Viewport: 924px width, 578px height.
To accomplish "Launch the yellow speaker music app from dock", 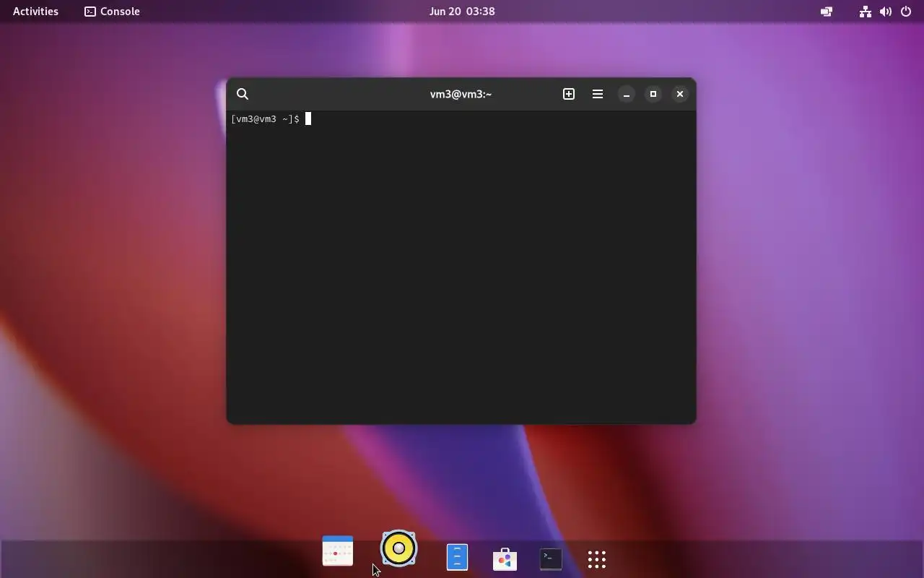I will click(x=398, y=549).
